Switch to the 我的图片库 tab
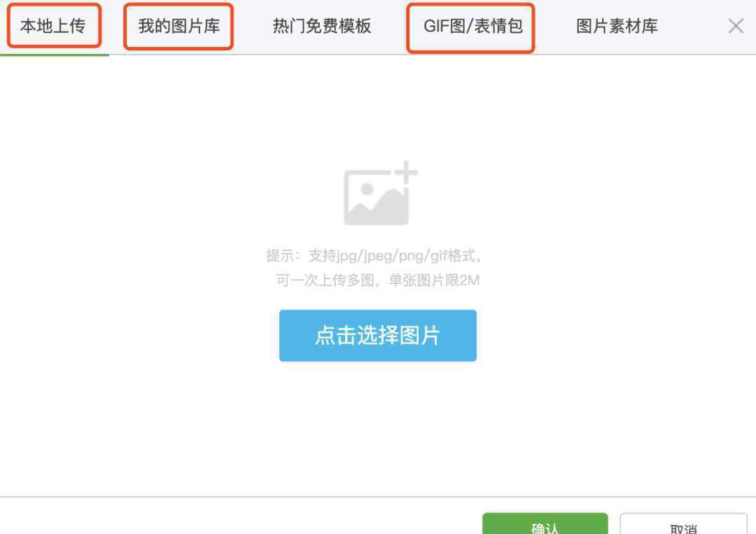 179,26
